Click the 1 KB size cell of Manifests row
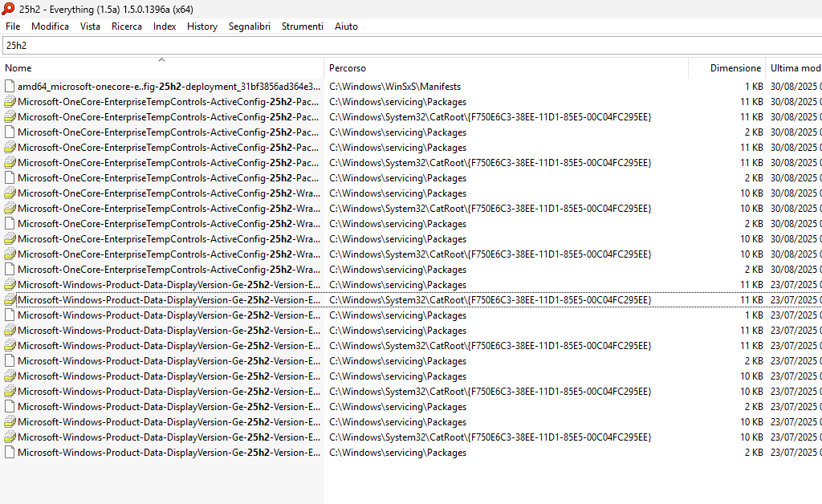 754,87
